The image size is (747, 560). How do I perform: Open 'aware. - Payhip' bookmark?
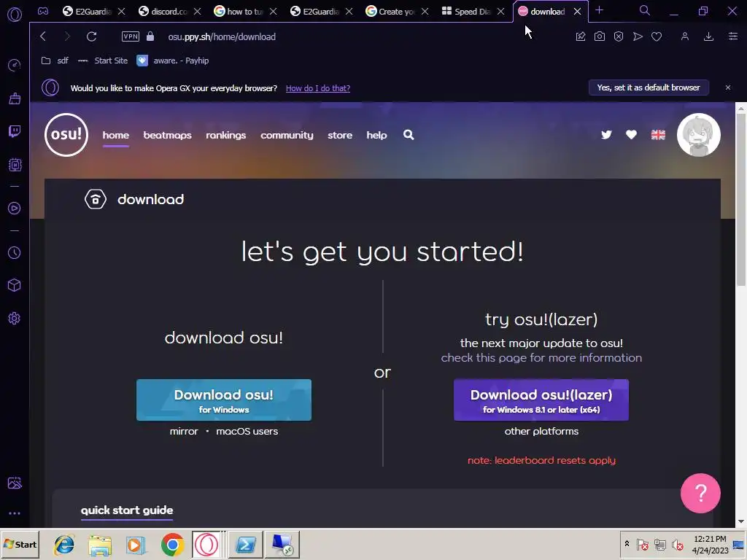[173, 61]
